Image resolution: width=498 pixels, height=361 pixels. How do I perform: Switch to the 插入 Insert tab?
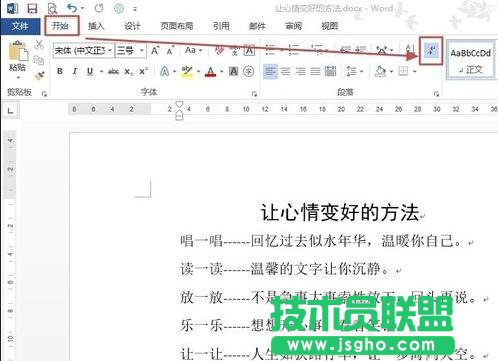pyautogui.click(x=96, y=26)
